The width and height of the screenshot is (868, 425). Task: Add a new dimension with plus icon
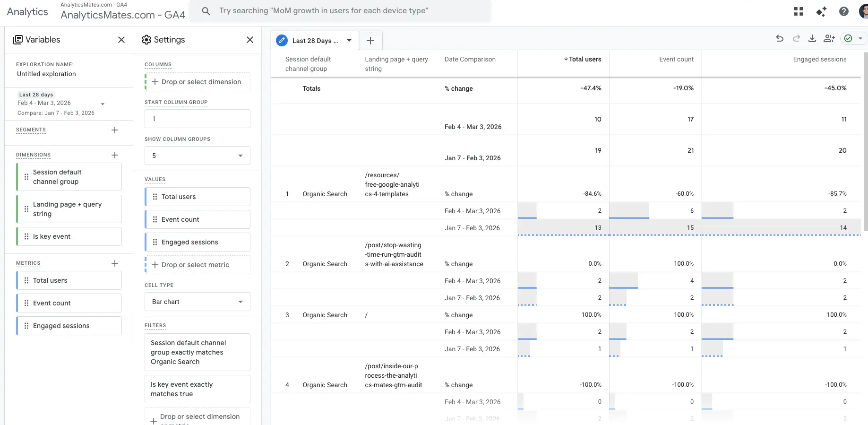click(x=115, y=155)
